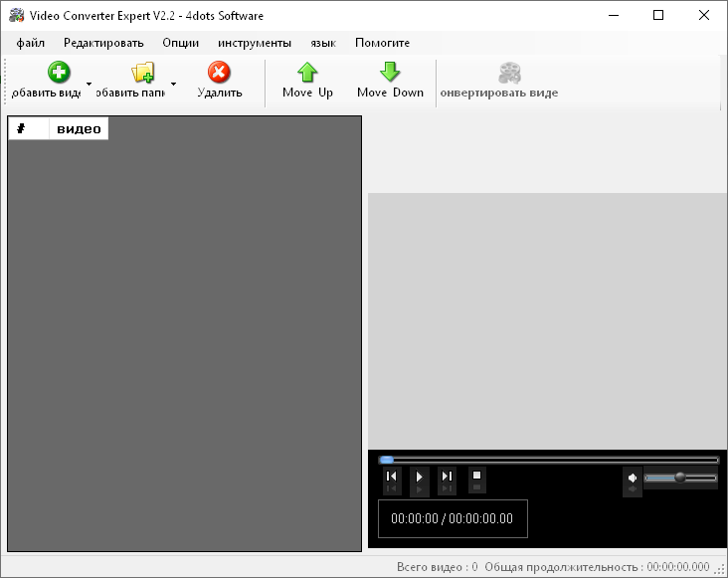728x578 pixels.
Task: Maximize the Video Converter Expert window
Action: [x=658, y=15]
